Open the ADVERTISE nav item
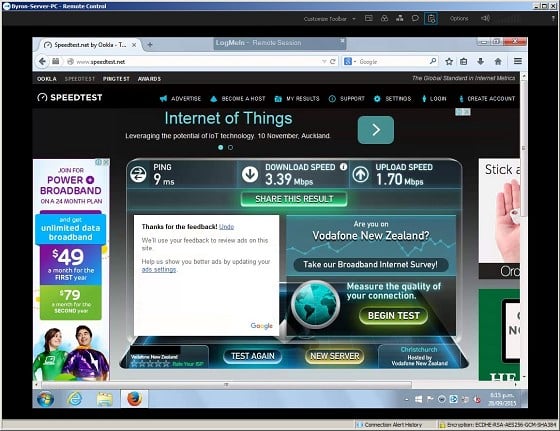Screen dimensions: 560x431 [181, 99]
